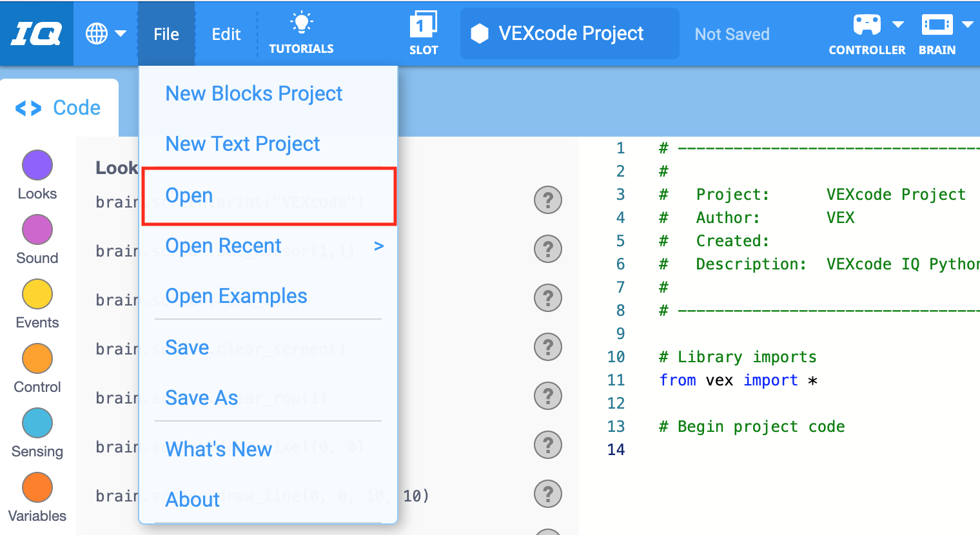Click the VEXcode Project name button
This screenshot has width=980, height=535.
(x=570, y=34)
